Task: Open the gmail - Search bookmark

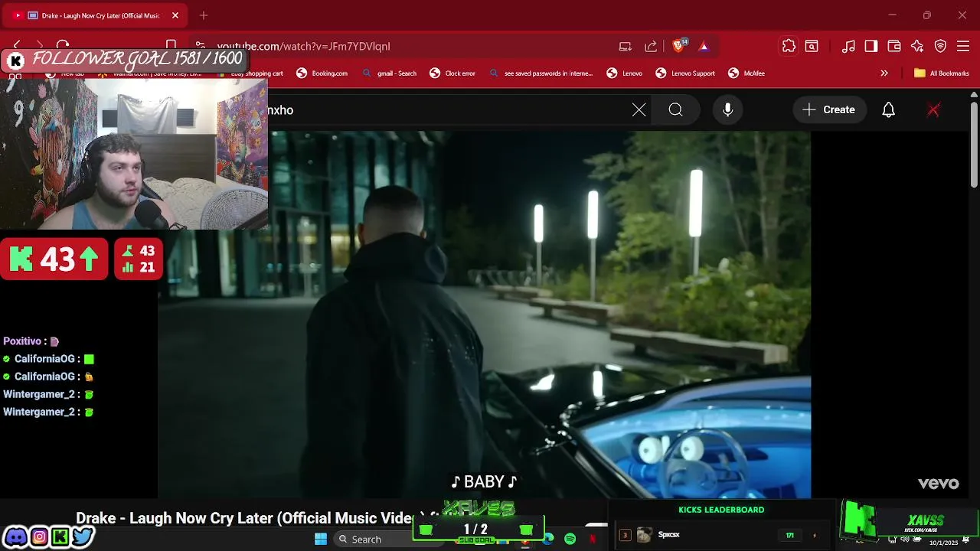Action: coord(390,73)
